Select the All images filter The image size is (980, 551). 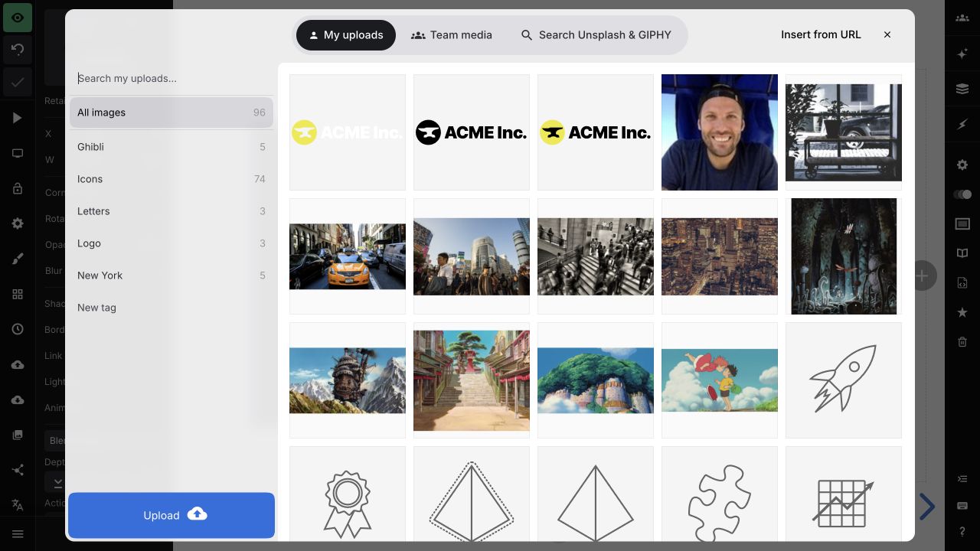[171, 112]
